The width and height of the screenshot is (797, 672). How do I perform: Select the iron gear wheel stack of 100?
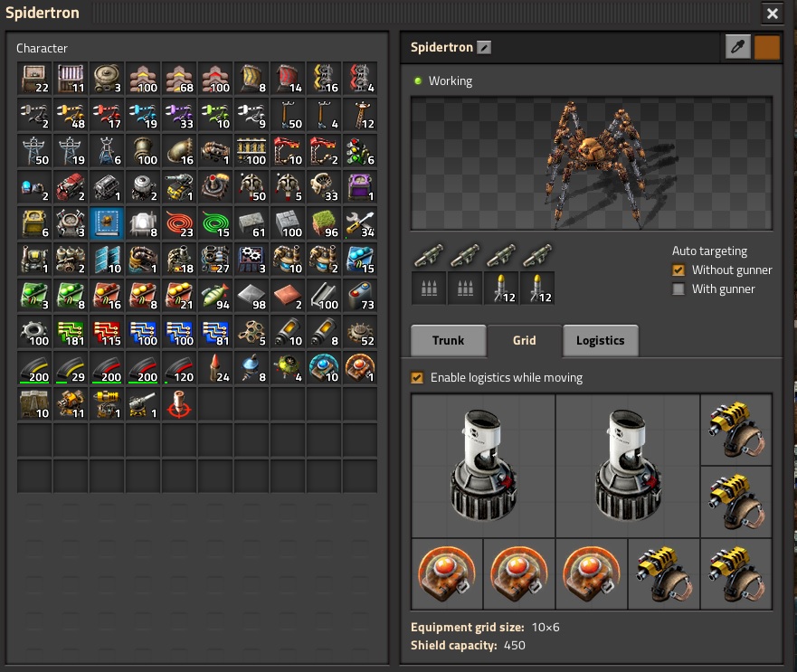(x=34, y=332)
